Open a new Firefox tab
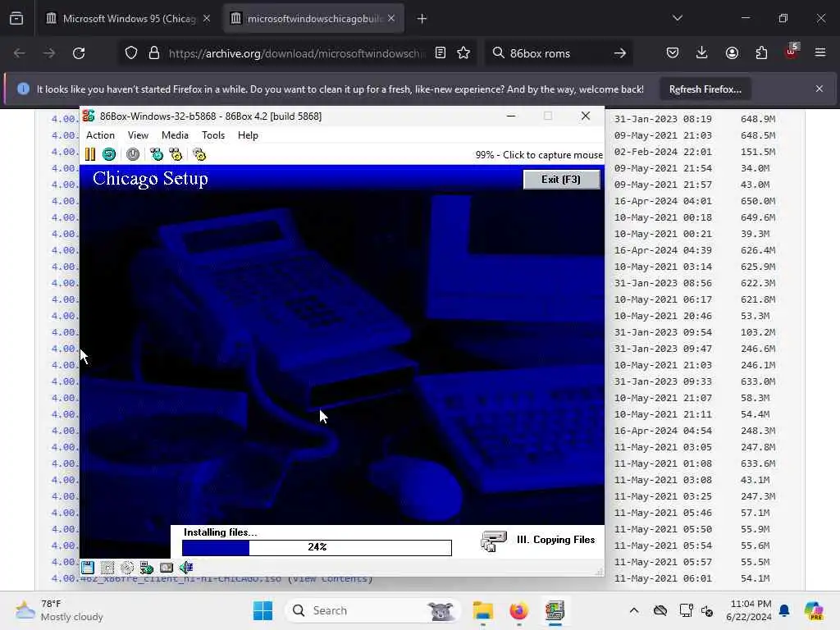Viewport: 840px width, 630px height. pyautogui.click(x=422, y=19)
